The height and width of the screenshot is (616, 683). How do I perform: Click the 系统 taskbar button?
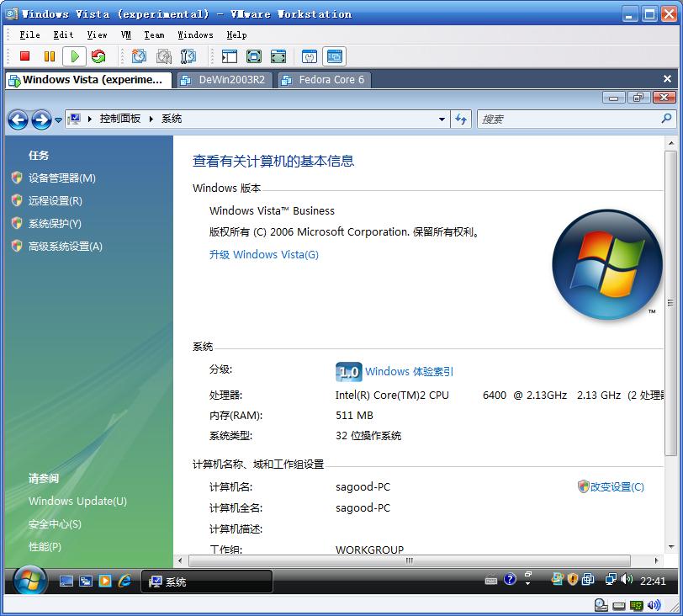(207, 581)
